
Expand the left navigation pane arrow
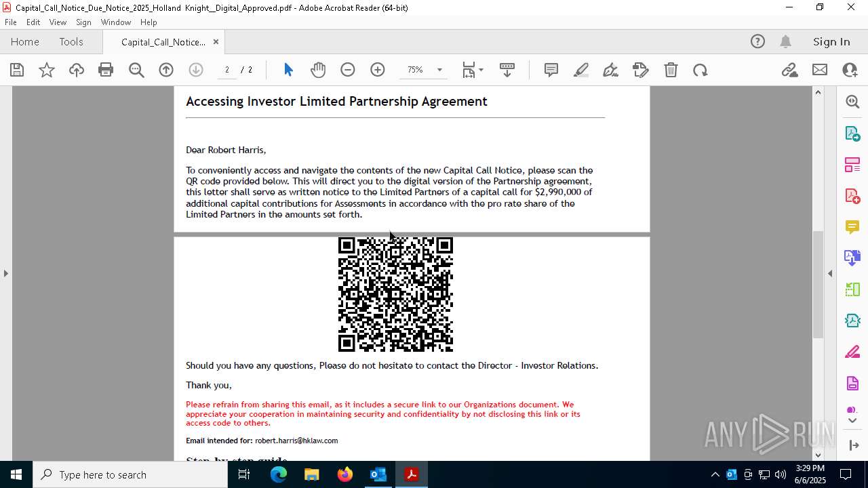(x=5, y=273)
